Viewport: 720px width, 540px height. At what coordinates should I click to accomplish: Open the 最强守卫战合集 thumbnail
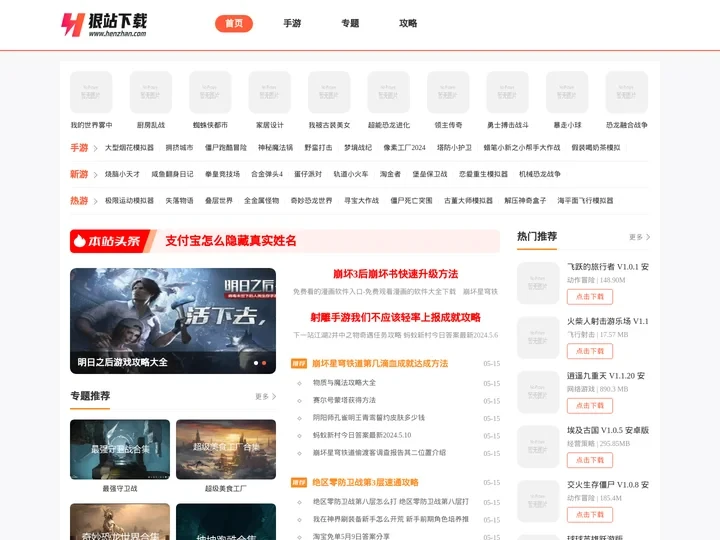(x=120, y=450)
